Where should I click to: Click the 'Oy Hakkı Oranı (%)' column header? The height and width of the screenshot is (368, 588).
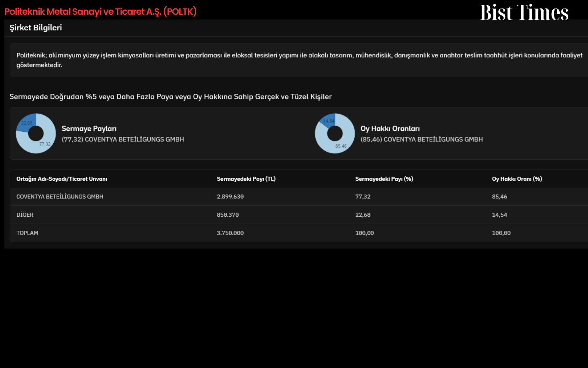[x=517, y=179]
